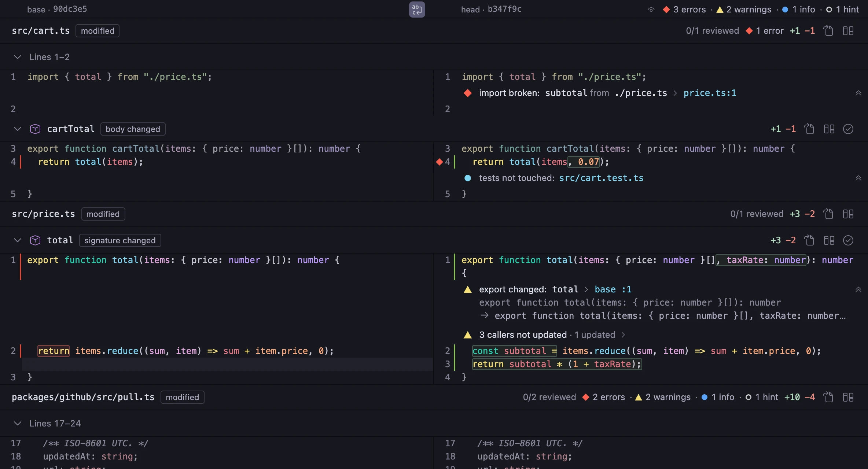The height and width of the screenshot is (469, 868).
Task: Toggle the word-wrap button in the header
Action: (x=417, y=10)
